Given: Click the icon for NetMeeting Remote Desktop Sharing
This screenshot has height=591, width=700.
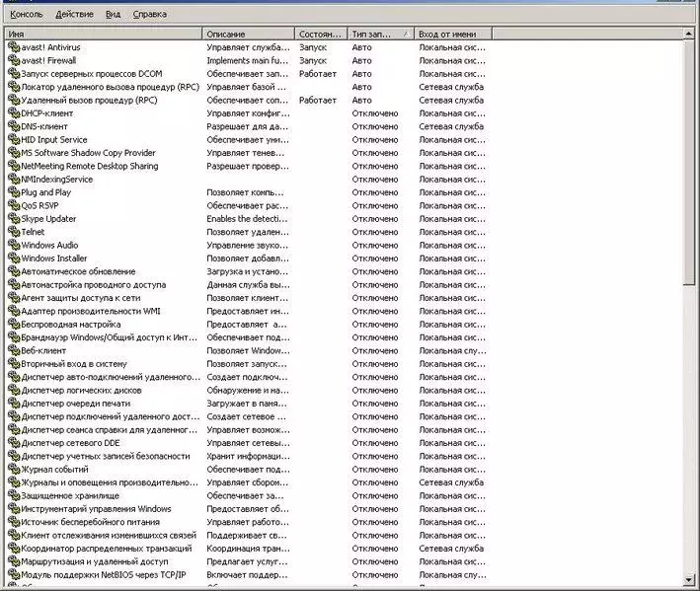Looking at the screenshot, I should (14, 166).
